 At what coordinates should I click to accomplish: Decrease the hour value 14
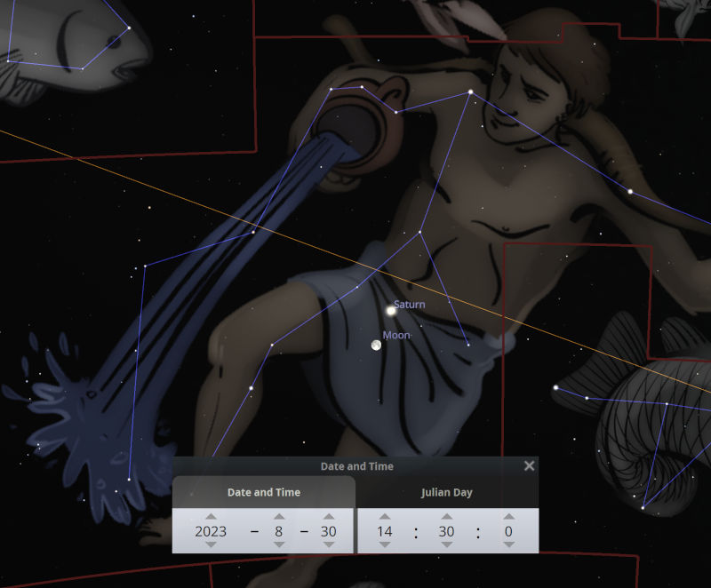(385, 545)
